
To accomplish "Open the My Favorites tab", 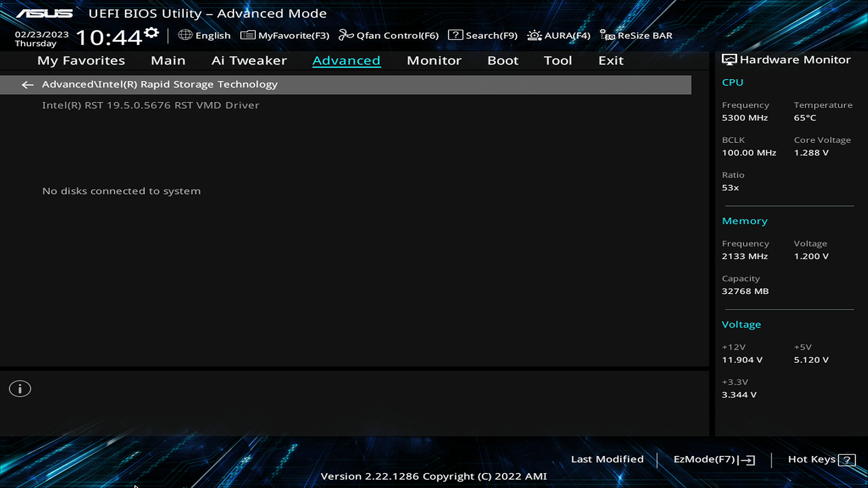I will coord(81,61).
